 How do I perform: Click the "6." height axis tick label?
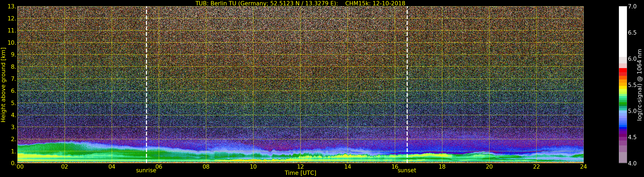point(14,91)
